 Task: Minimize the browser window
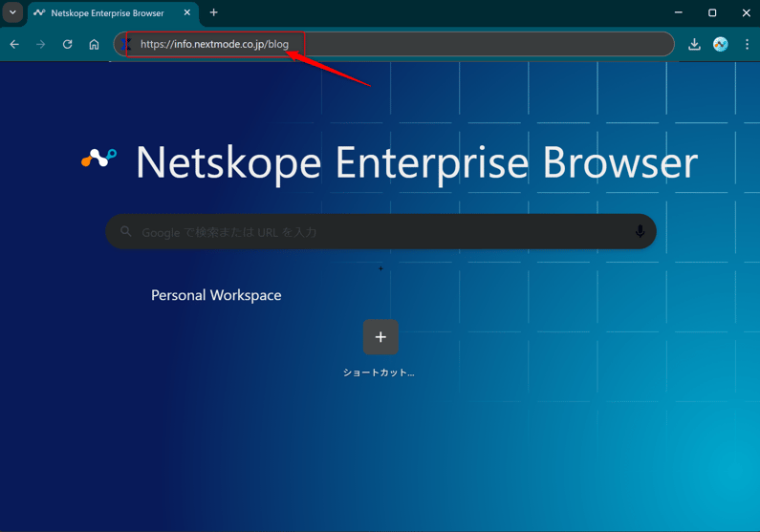pyautogui.click(x=679, y=12)
